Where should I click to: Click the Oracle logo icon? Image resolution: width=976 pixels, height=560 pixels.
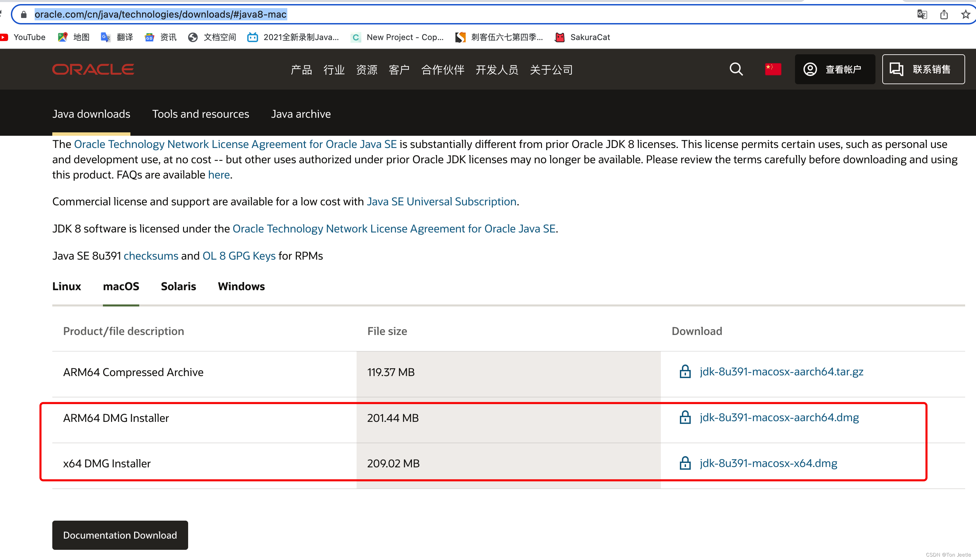pyautogui.click(x=93, y=69)
